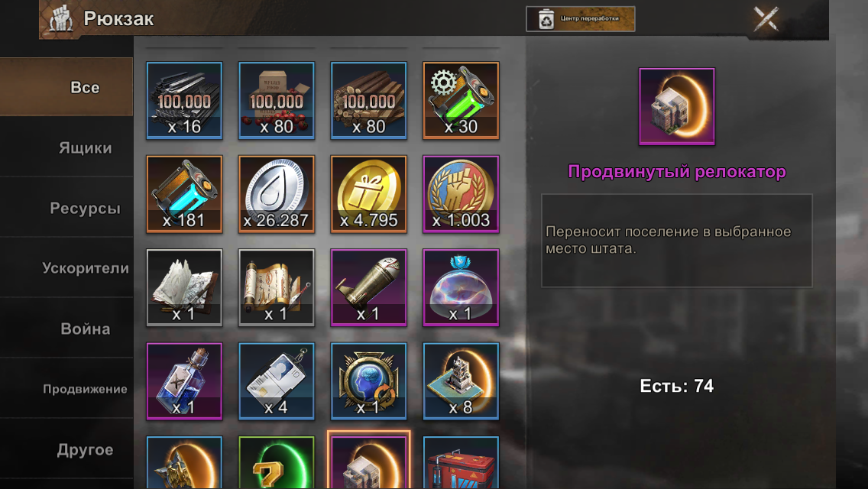Select the wood logs item x80
The height and width of the screenshot is (489, 868).
[x=369, y=100]
